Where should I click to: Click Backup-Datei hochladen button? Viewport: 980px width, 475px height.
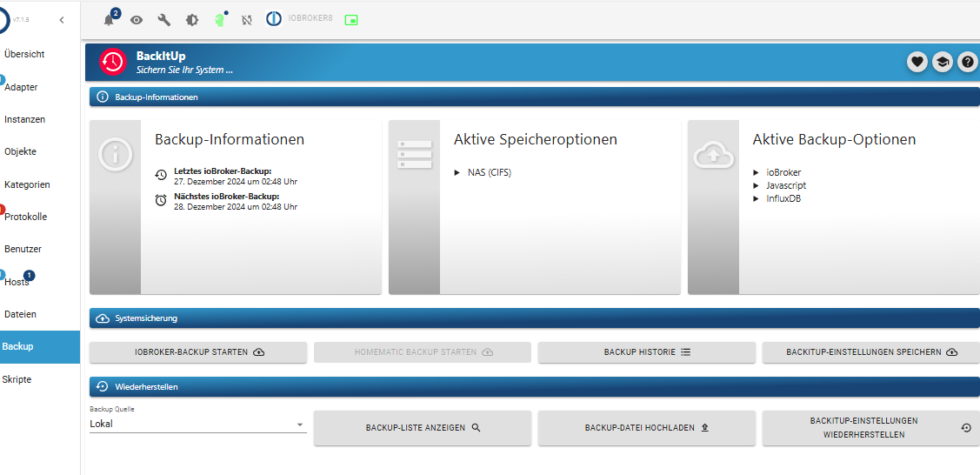[x=647, y=428]
